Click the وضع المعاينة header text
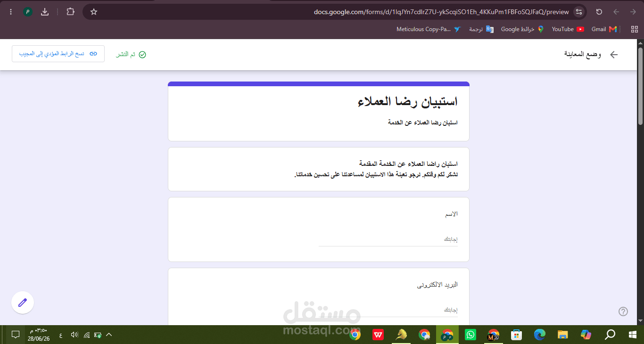644x344 pixels. point(583,54)
